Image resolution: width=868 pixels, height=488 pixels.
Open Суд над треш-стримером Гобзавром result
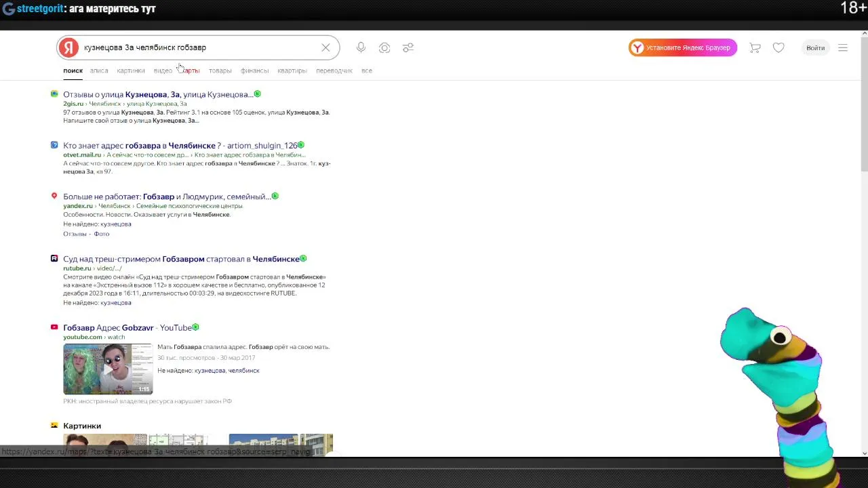[181, 259]
